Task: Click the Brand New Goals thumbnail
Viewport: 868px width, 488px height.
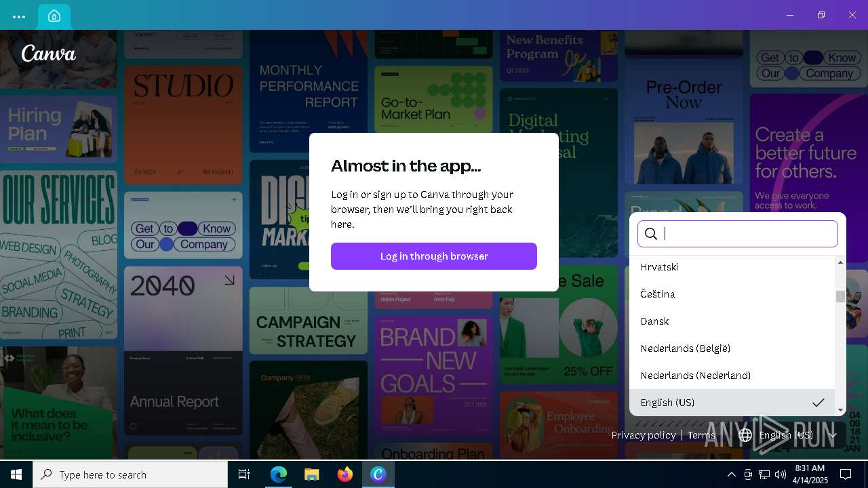Action: [434, 376]
